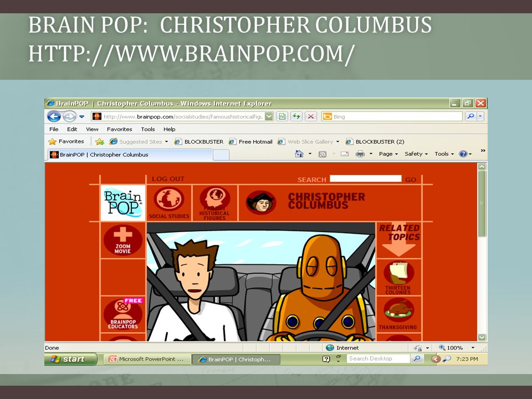The image size is (532, 399).
Task: Expand the Web Slice Gallery dropdown
Action: click(337, 142)
